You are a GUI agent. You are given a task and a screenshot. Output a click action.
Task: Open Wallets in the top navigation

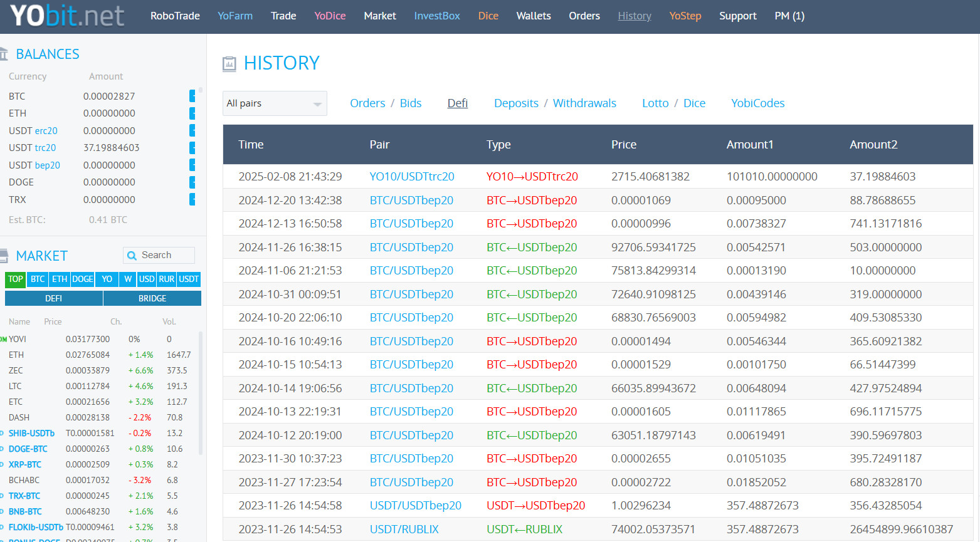coord(534,16)
